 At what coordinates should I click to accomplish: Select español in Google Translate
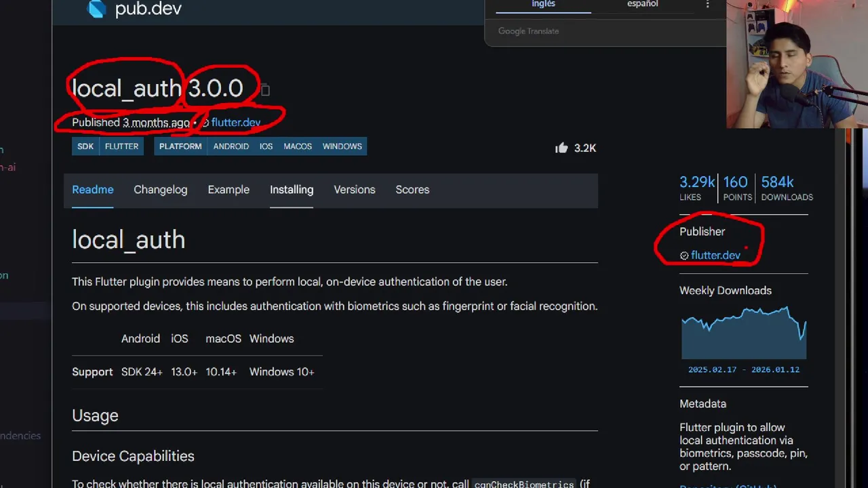(642, 5)
